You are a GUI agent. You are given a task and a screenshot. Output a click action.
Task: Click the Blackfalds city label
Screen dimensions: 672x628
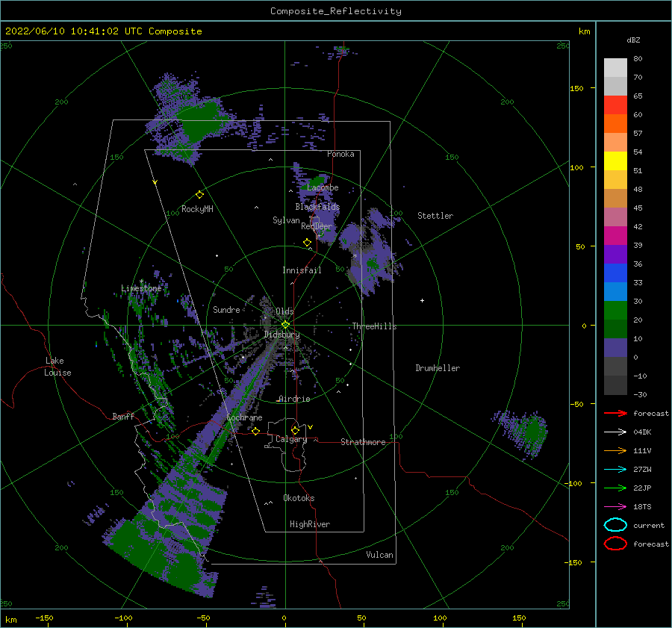[x=317, y=207]
